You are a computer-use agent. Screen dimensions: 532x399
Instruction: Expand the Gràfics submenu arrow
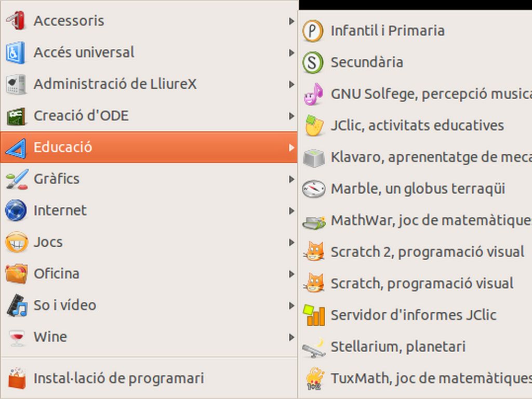click(x=291, y=179)
